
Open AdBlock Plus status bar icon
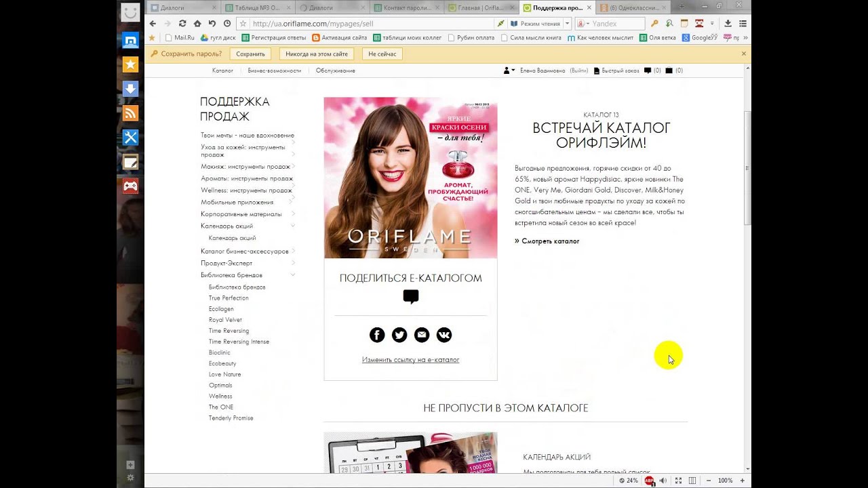tap(649, 481)
